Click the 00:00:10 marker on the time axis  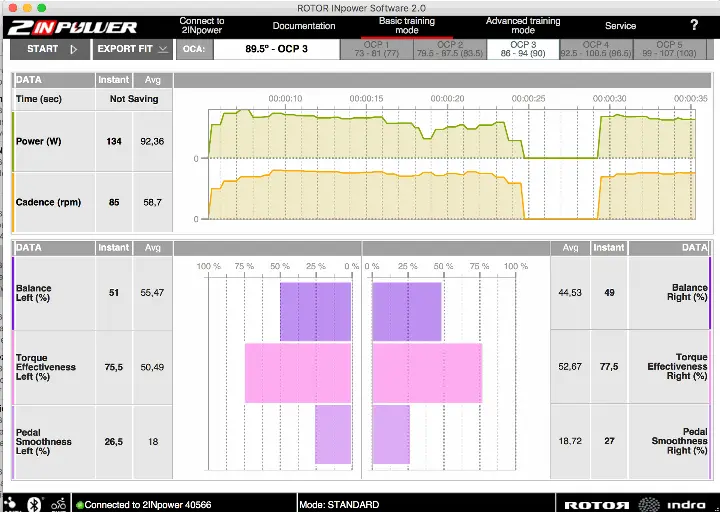coord(285,98)
